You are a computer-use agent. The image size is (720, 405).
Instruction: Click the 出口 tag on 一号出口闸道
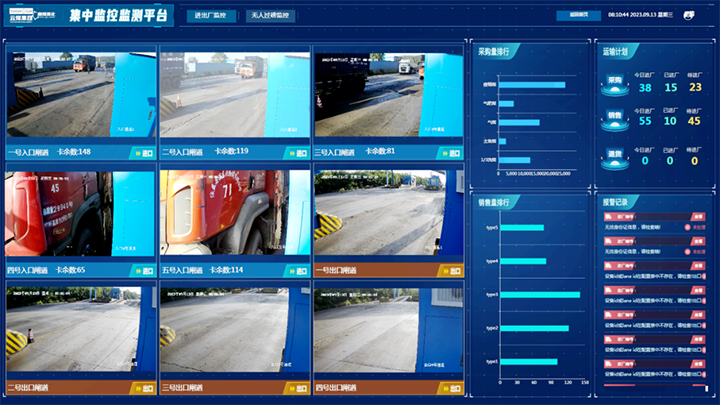pyautogui.click(x=452, y=270)
